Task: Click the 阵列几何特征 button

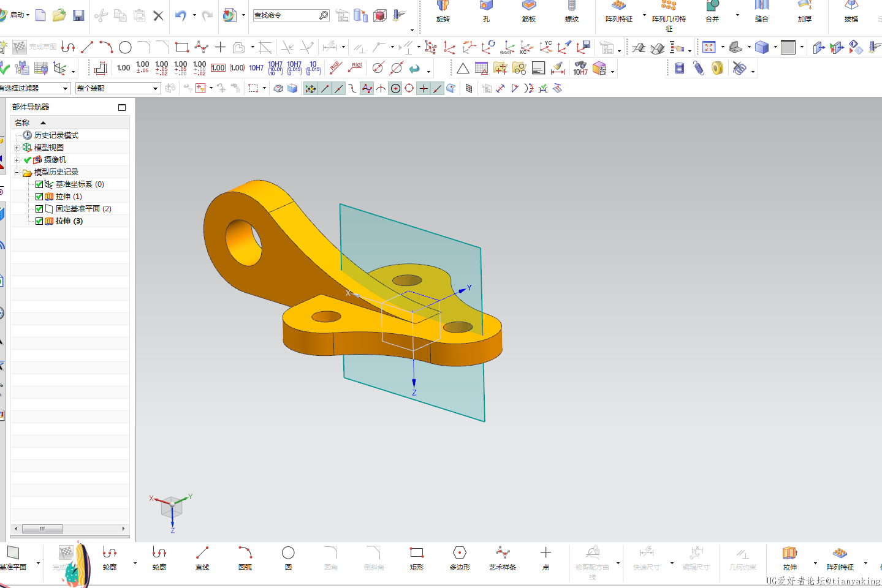Action: point(669,16)
